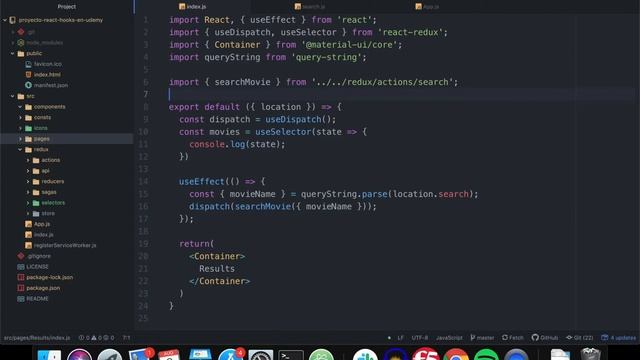Open registerServiceWorker.js from the tree
Image resolution: width=640 pixels, height=360 pixels.
(65, 245)
